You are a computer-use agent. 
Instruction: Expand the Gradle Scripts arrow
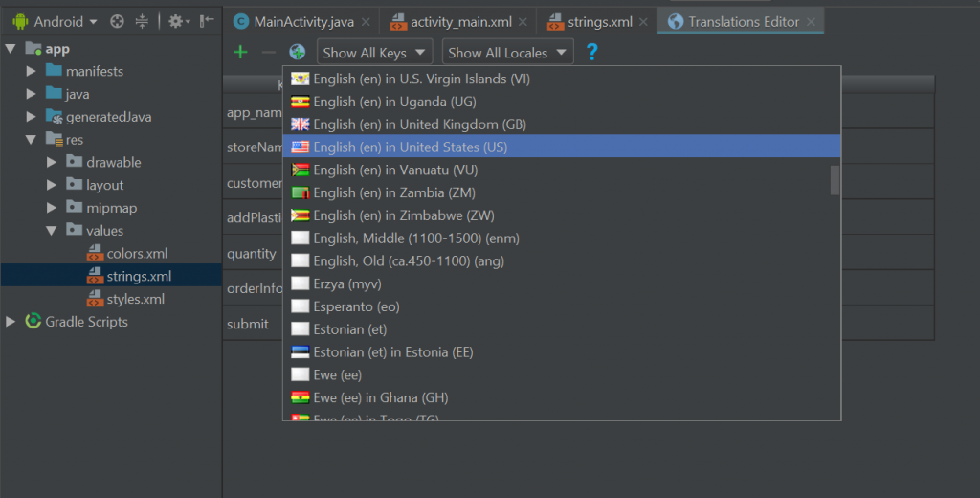[x=11, y=322]
